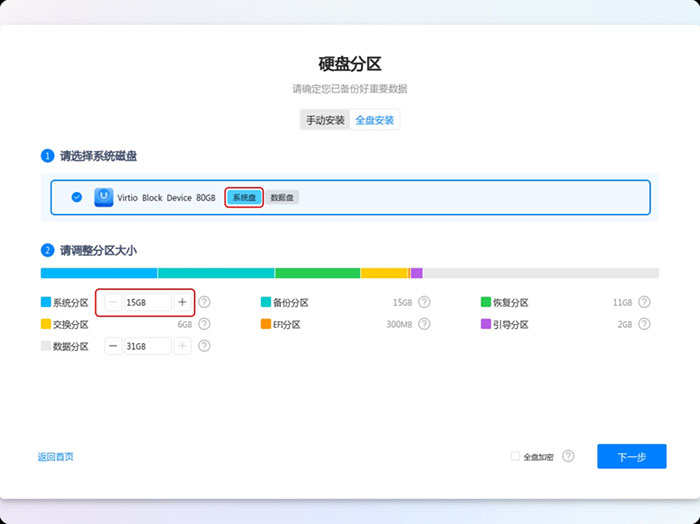
Task: Open help icon next to 全盘加密
Action: (568, 456)
